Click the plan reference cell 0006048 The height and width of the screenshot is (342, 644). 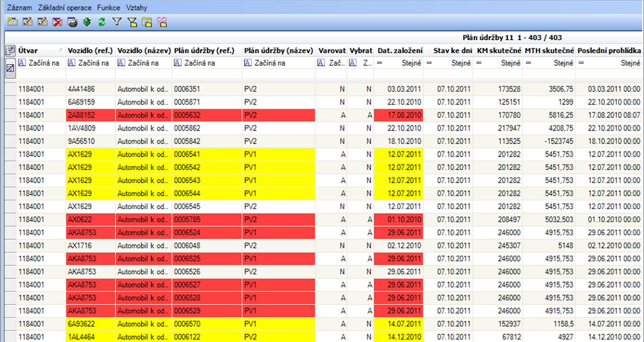pos(207,246)
